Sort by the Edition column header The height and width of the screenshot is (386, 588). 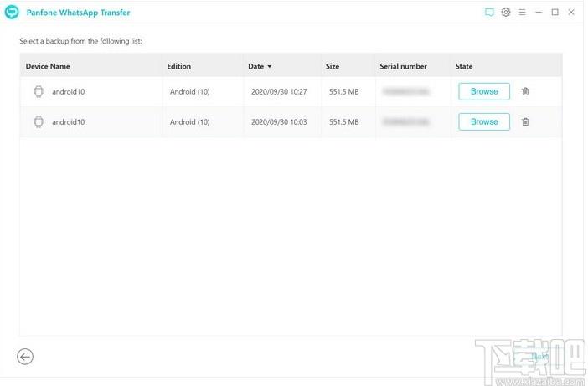[x=179, y=66]
